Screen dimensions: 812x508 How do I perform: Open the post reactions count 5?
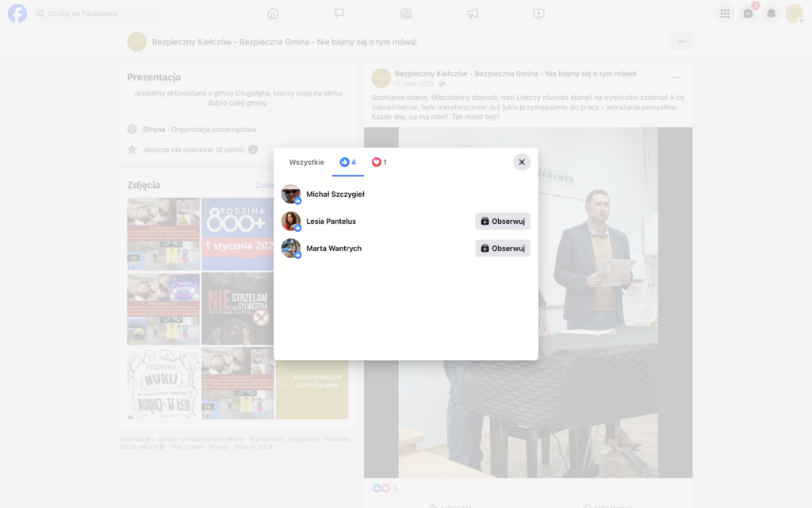click(x=395, y=488)
